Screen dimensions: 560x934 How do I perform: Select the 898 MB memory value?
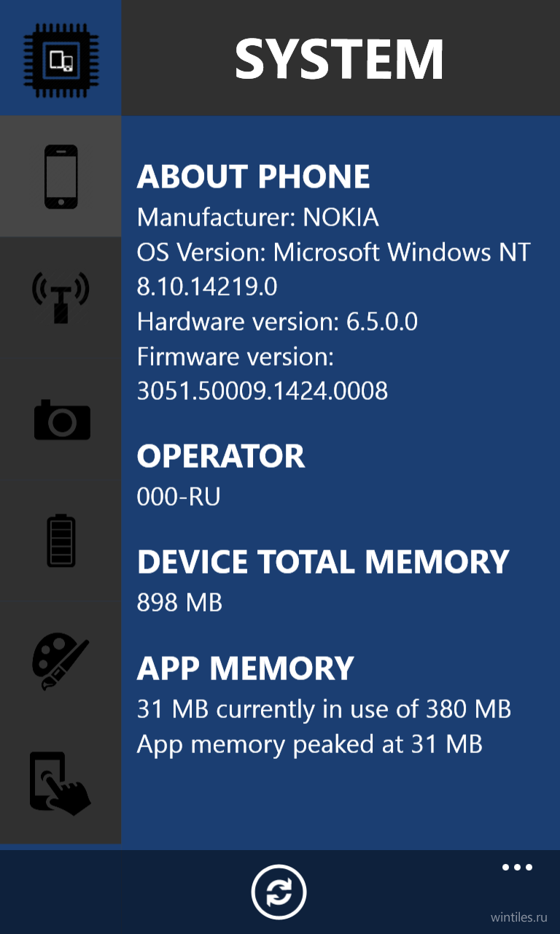(179, 603)
